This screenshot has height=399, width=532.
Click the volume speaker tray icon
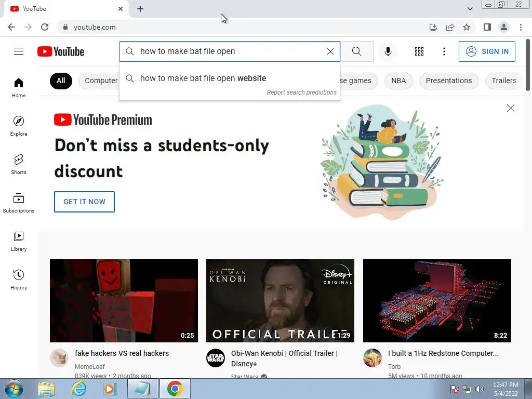(x=480, y=389)
